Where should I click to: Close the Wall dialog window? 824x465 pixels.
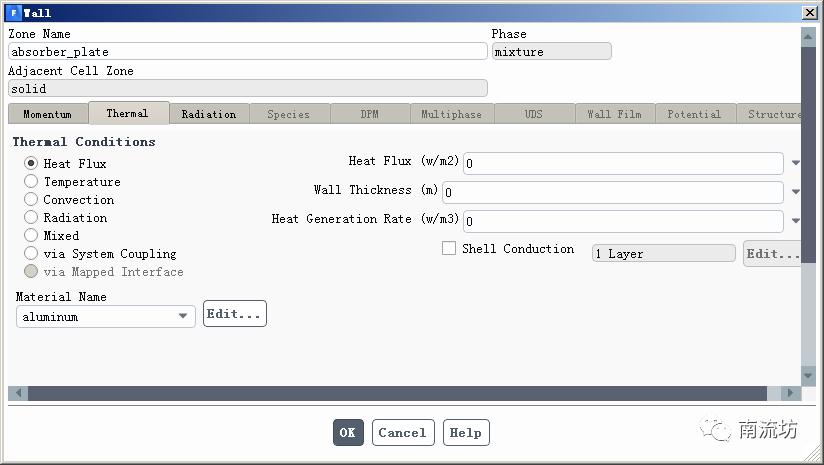[809, 13]
